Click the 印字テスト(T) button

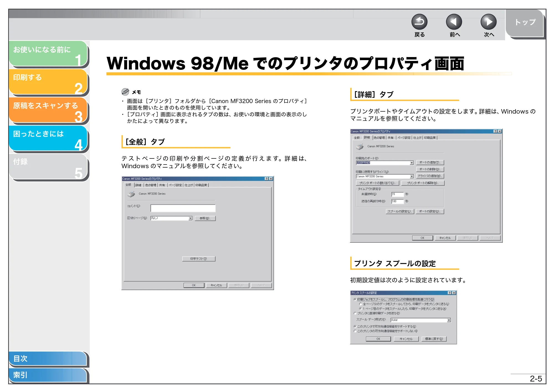pos(199,259)
